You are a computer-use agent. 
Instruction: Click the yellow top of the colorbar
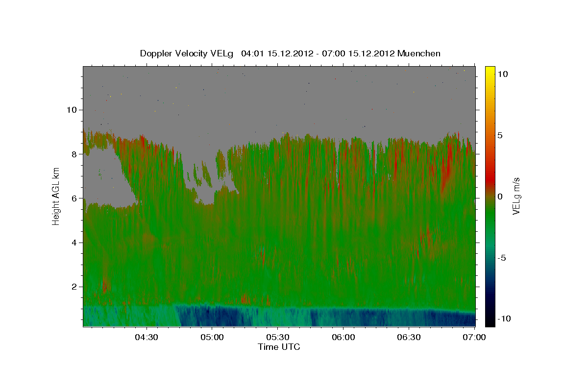pyautogui.click(x=490, y=70)
